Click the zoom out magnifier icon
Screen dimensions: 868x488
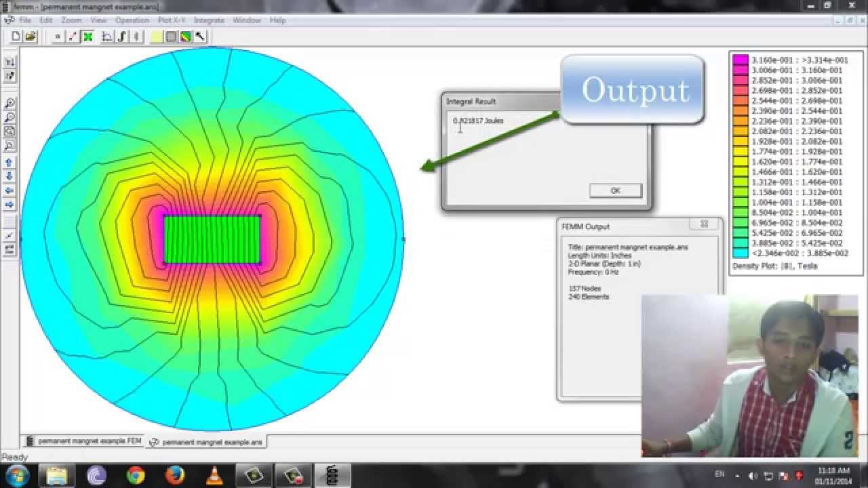coord(10,117)
